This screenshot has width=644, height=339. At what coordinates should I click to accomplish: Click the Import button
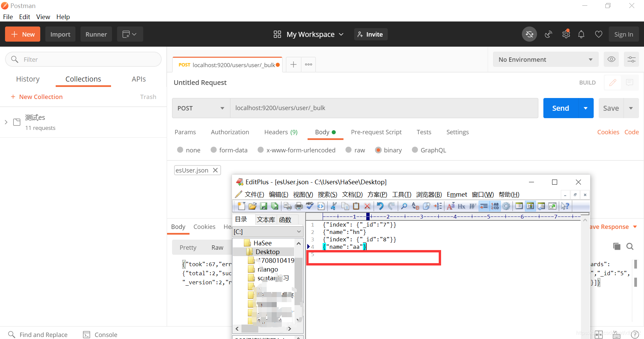pos(60,34)
